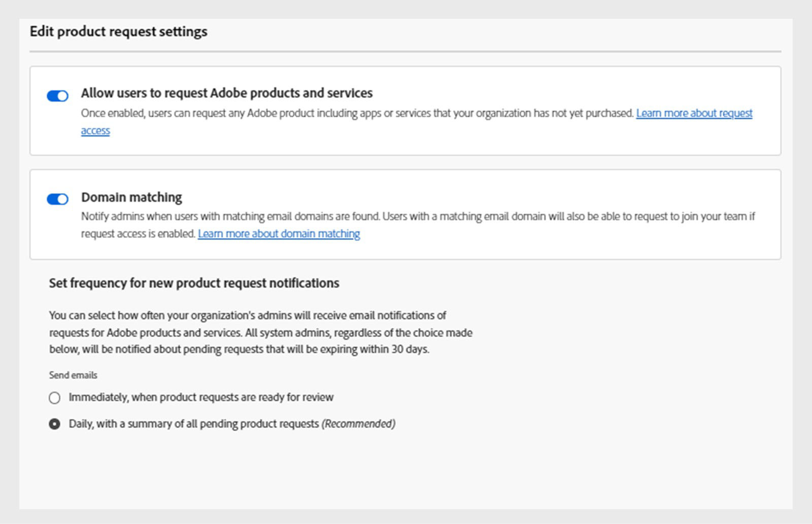The height and width of the screenshot is (524, 812).
Task: Toggle the Domain matching switch
Action: pos(57,199)
